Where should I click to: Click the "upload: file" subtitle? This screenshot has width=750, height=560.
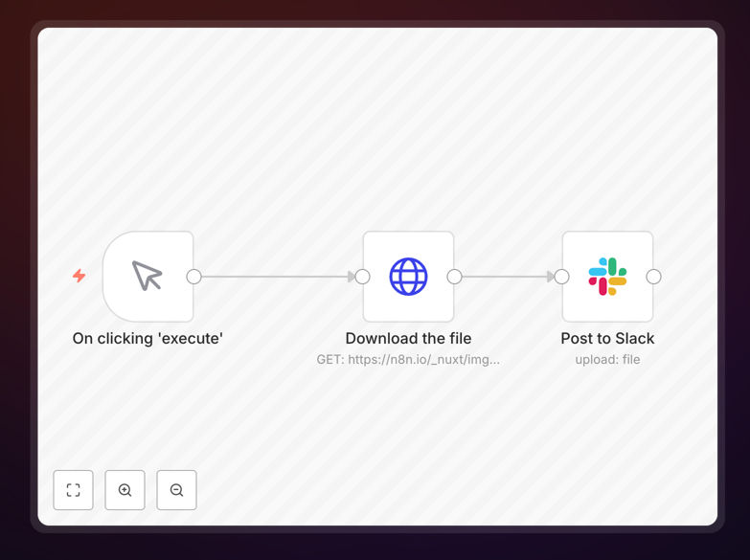click(x=607, y=360)
